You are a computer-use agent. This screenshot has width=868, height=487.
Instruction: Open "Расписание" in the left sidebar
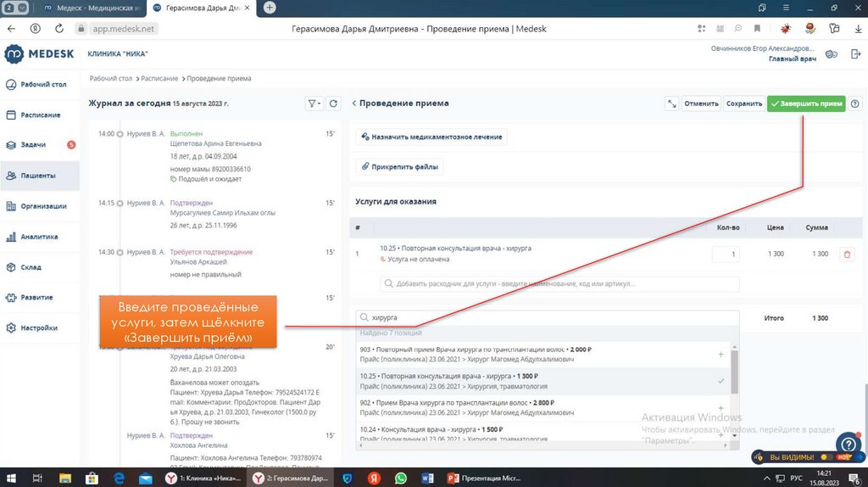[40, 115]
